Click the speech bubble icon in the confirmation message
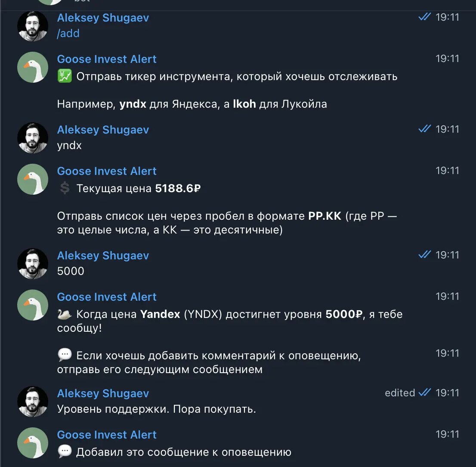The width and height of the screenshot is (476, 467). 64,451
